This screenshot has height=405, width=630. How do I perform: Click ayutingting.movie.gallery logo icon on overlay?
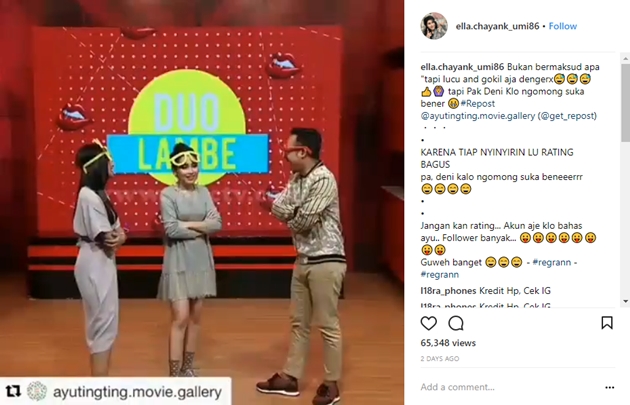(x=37, y=391)
